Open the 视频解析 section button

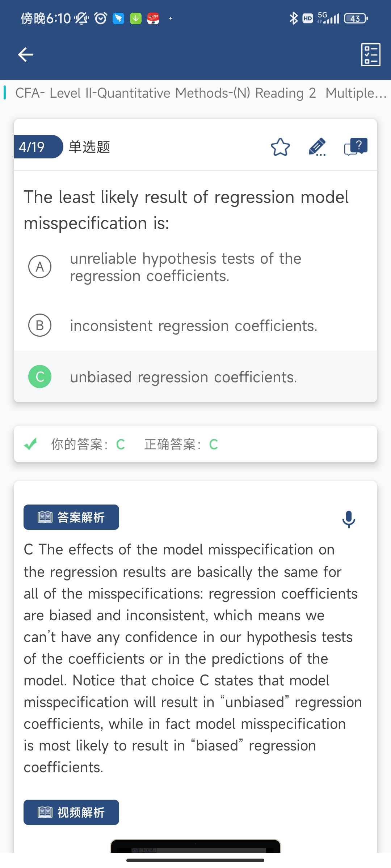click(x=71, y=812)
